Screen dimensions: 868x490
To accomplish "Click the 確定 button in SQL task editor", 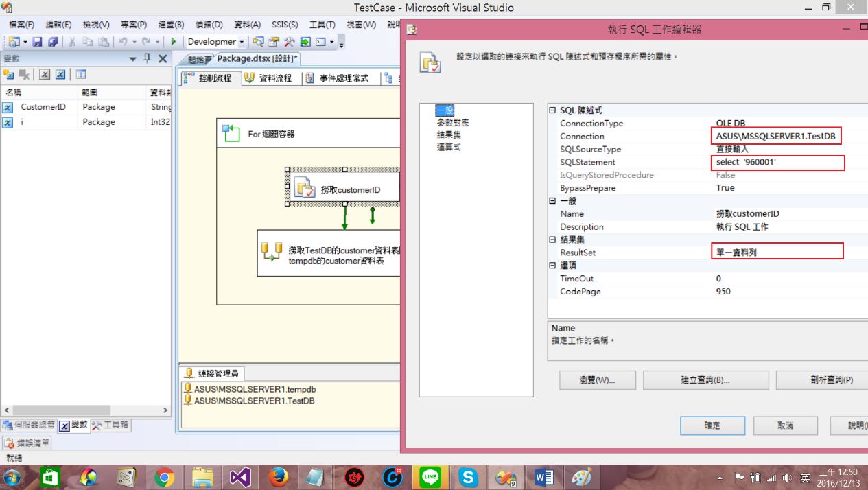I will (712, 425).
